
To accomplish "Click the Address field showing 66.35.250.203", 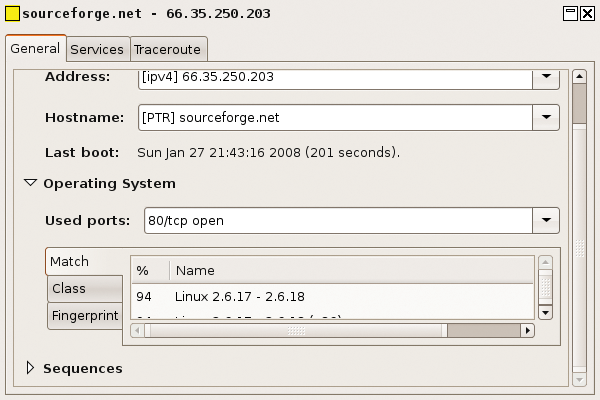I will click(x=335, y=78).
